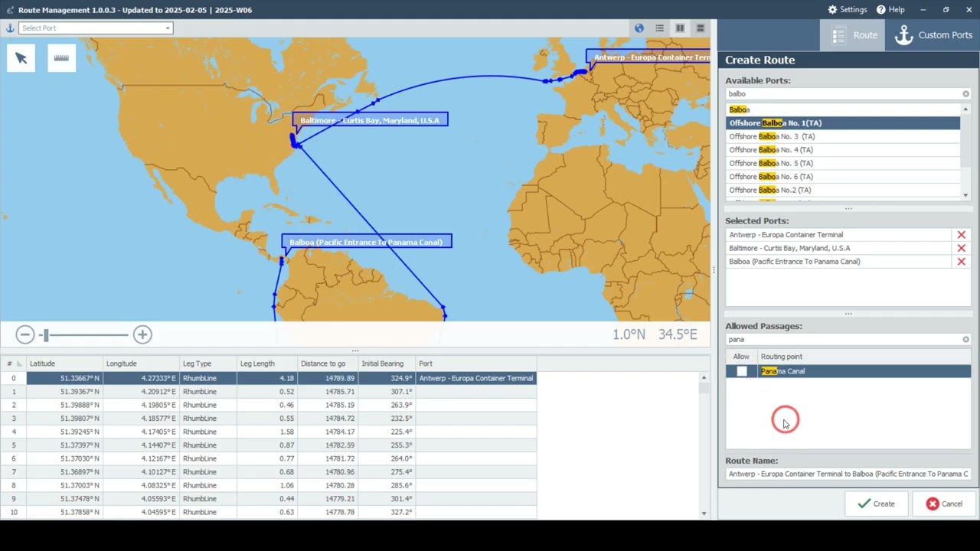Viewport: 980px width, 551px height.
Task: Switch to globe map view
Action: tap(639, 28)
